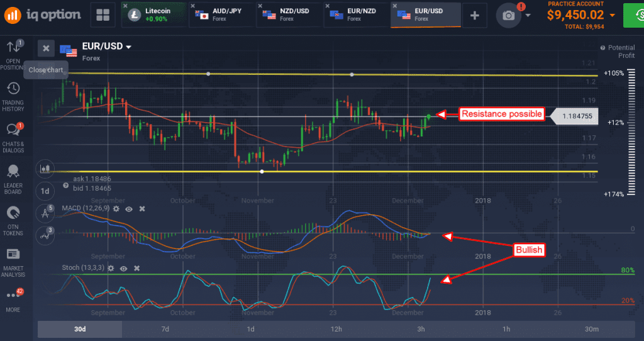644x341 pixels.
Task: Open MACD indicator settings gear
Action: coord(116,209)
